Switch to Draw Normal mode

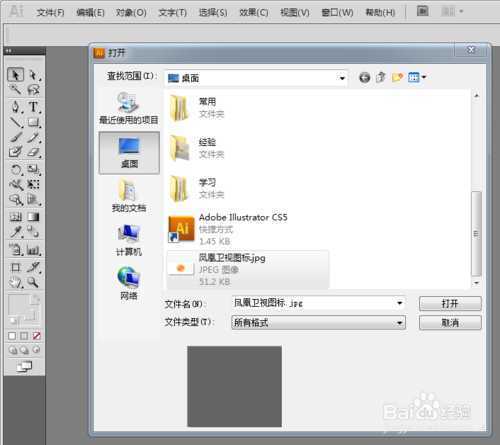pos(13,350)
